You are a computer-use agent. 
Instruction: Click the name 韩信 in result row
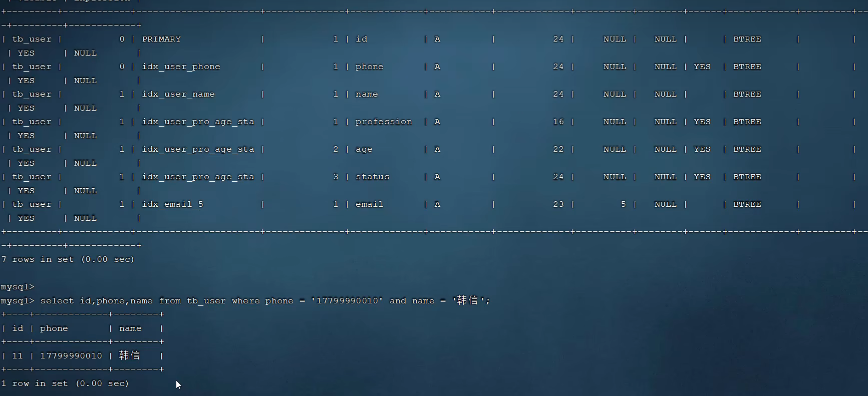(x=129, y=355)
